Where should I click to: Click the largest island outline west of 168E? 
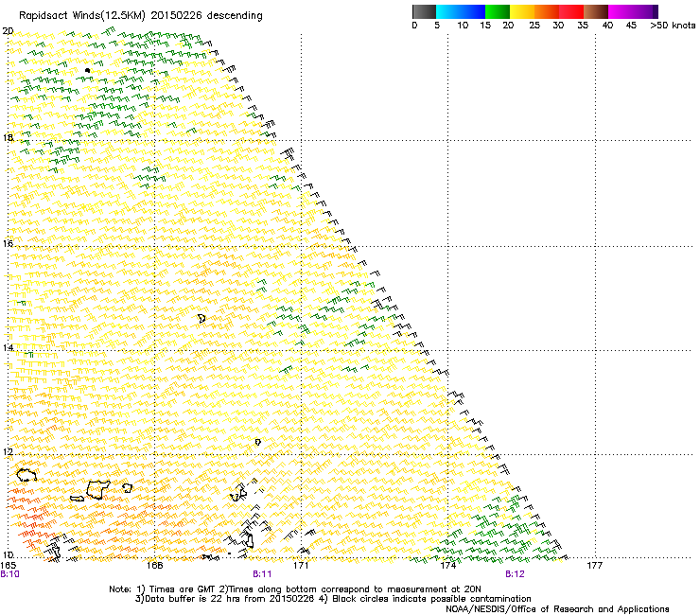coord(97,489)
